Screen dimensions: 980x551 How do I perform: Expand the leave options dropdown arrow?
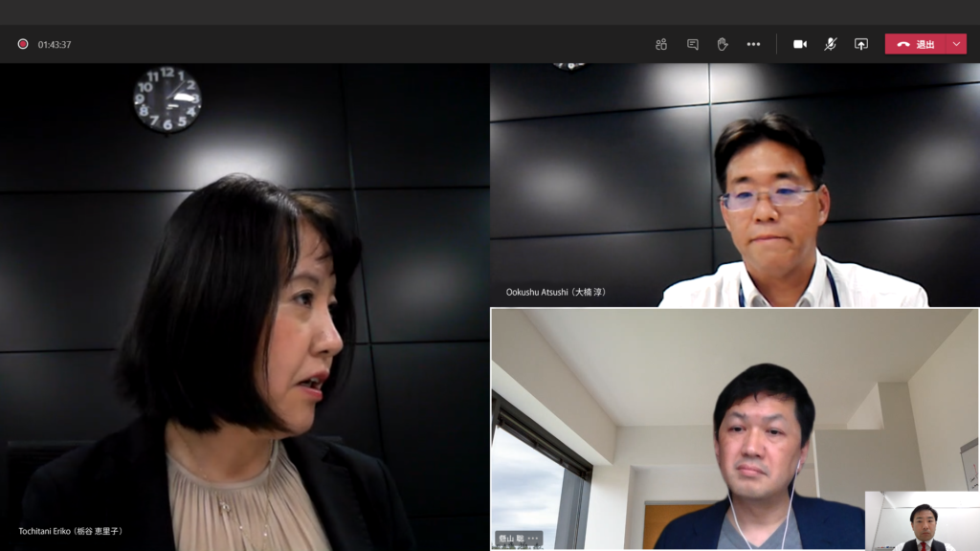(x=956, y=44)
